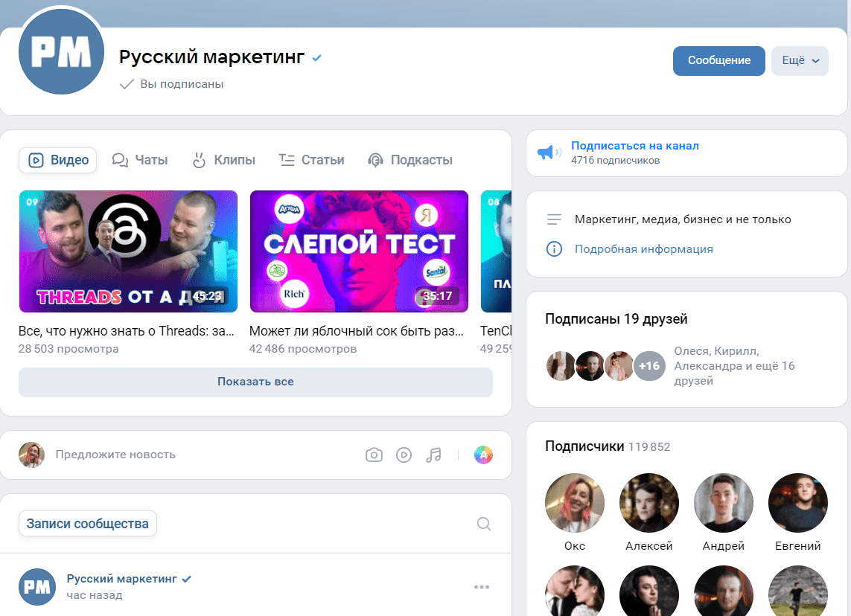Open the Видео tab via its play icon
The image size is (851, 616).
coord(36,159)
